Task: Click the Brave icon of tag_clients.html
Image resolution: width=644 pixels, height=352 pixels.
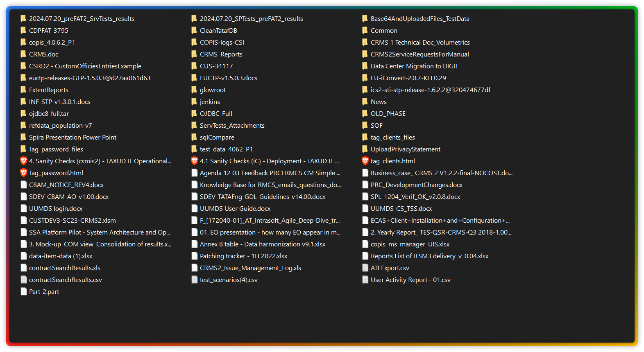Action: (x=365, y=161)
